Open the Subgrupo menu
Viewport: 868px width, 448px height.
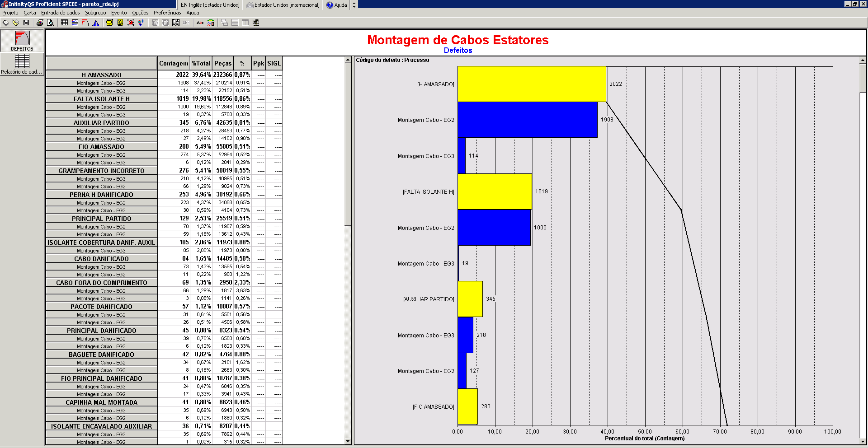[x=95, y=13]
